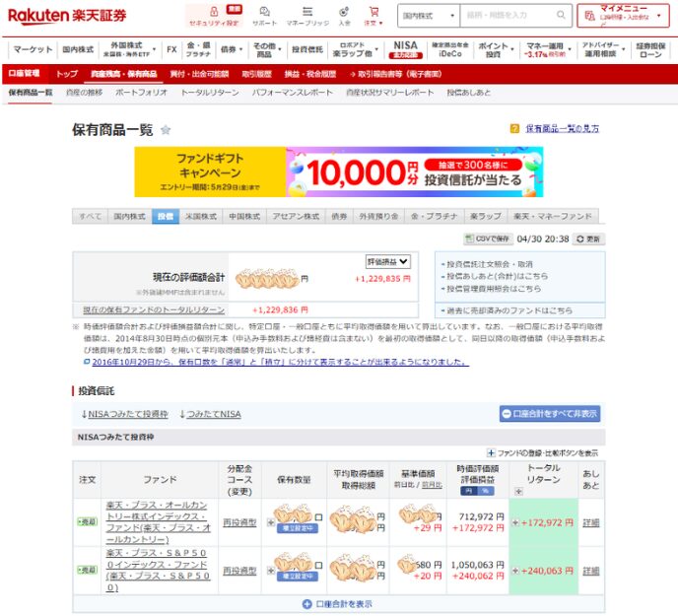Open the 国内株式 search category dropdown

pyautogui.click(x=429, y=16)
